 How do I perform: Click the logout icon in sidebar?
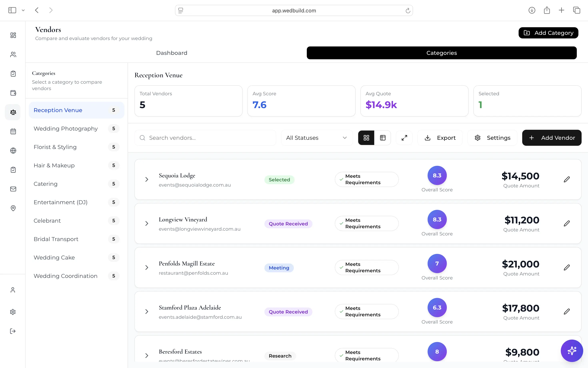click(13, 331)
